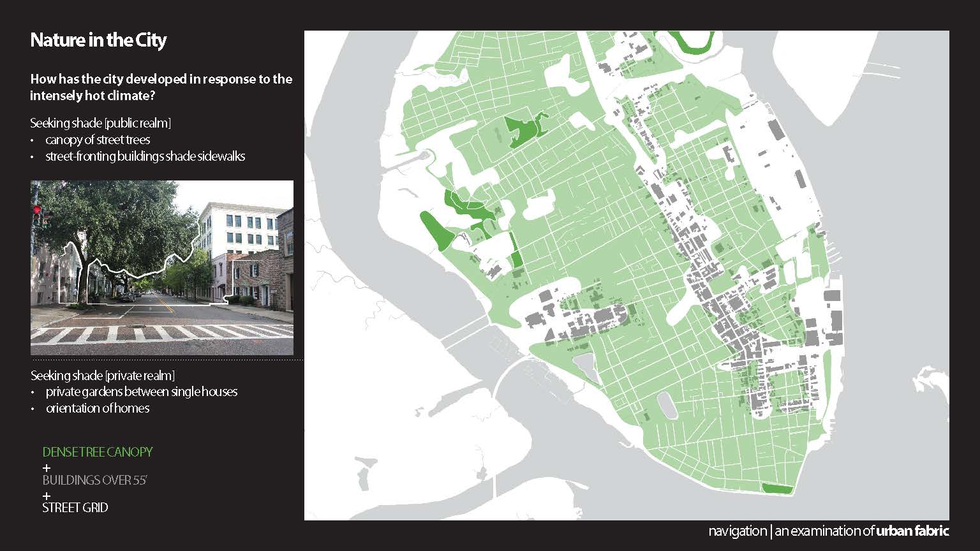980x551 pixels.
Task: Click the 'BUILDINGS OVER 55'' legend label
Action: (95, 480)
